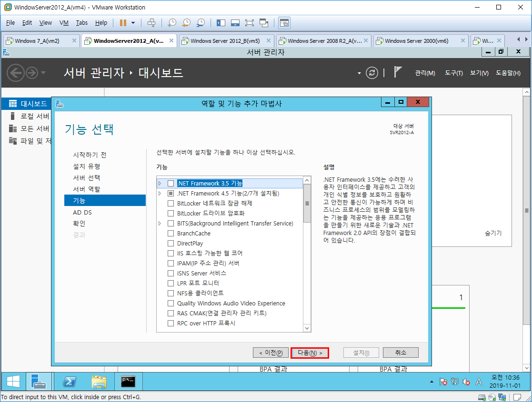Check the BITS feature checkbox
The height and width of the screenshot is (402, 532).
click(x=171, y=224)
